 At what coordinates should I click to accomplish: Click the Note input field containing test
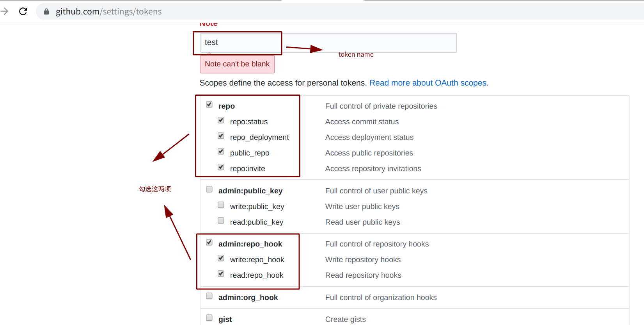pyautogui.click(x=328, y=43)
